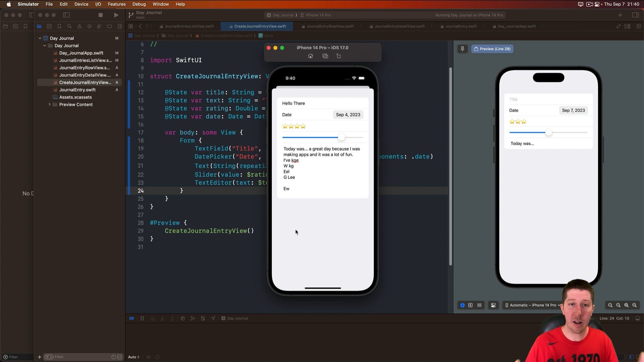The width and height of the screenshot is (644, 362).
Task: Open the Simulator File menu
Action: pyautogui.click(x=49, y=4)
